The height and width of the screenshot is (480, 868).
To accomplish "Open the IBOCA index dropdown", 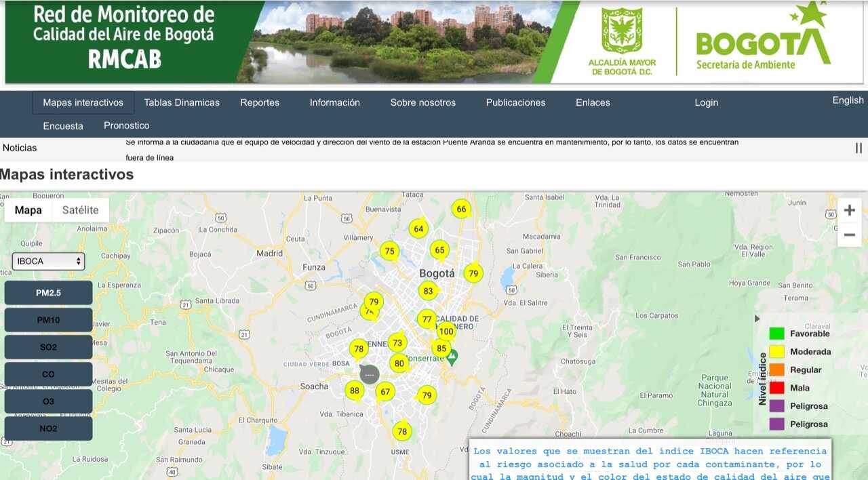I will click(48, 261).
